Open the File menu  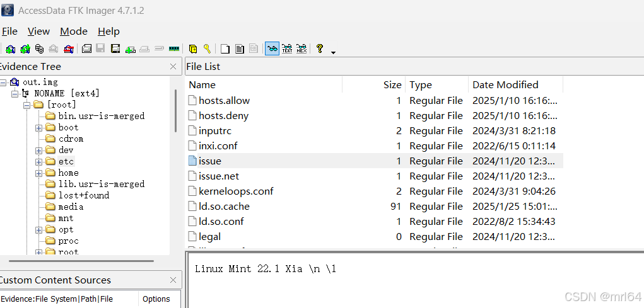(x=9, y=31)
